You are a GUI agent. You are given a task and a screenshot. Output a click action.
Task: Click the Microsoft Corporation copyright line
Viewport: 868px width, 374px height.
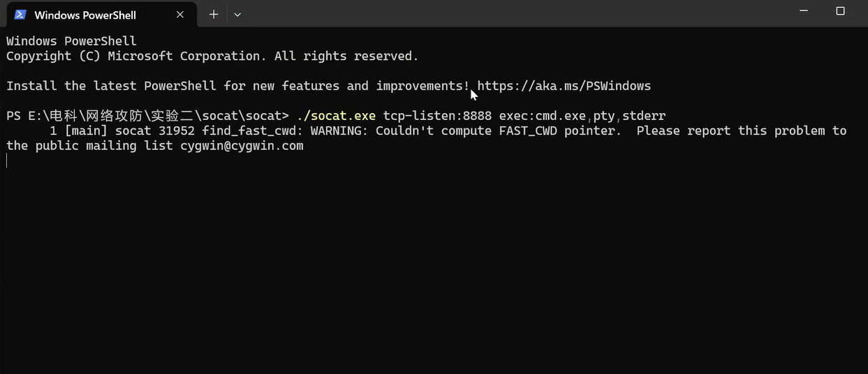click(x=212, y=56)
